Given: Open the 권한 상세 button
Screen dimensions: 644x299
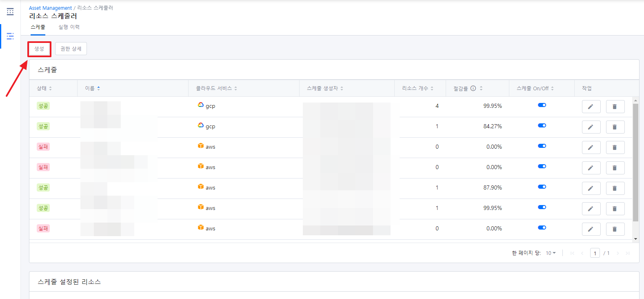Looking at the screenshot, I should [71, 49].
